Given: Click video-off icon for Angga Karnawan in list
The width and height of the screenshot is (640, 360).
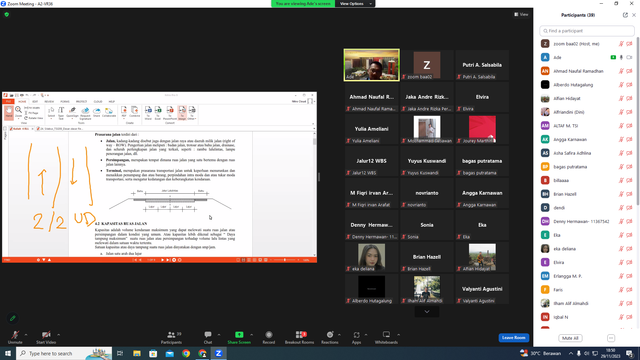Looking at the screenshot, I should 629,140.
